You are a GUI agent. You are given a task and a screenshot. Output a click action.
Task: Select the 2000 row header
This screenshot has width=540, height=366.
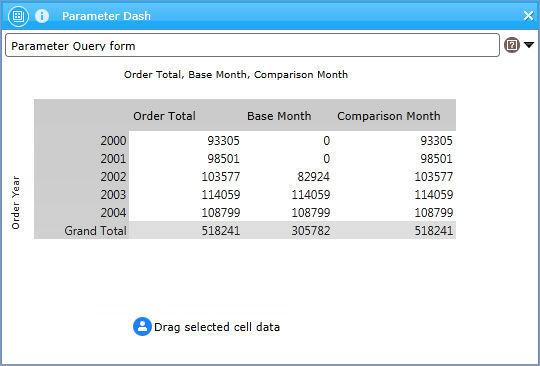pos(113,141)
